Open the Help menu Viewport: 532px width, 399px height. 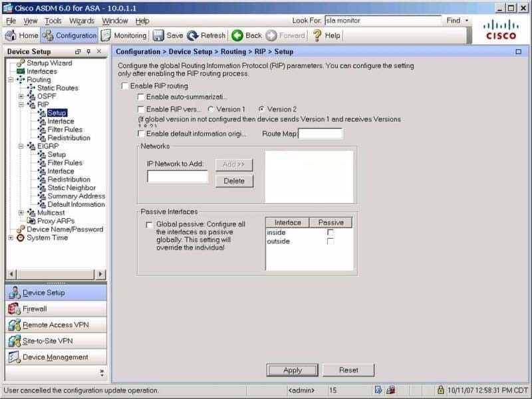142,21
